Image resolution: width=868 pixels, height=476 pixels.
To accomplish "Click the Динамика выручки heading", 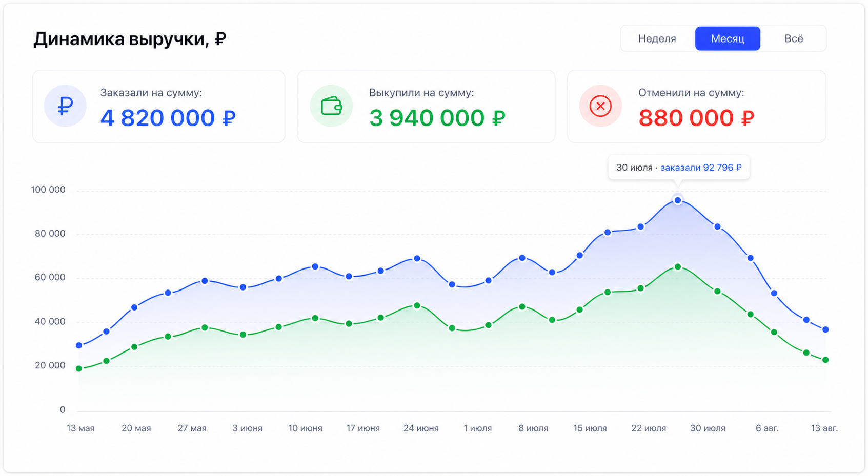I will pyautogui.click(x=130, y=39).
